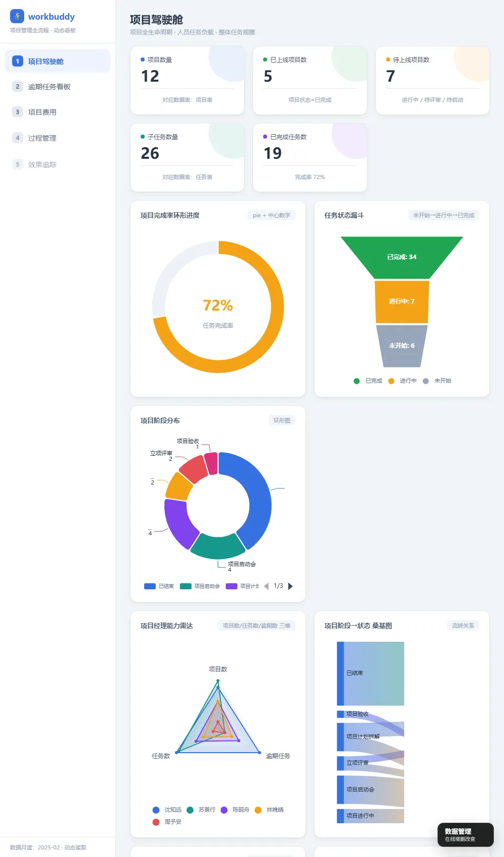
Task: Toggle 已完成 legend in funnel chart
Action: click(x=368, y=381)
